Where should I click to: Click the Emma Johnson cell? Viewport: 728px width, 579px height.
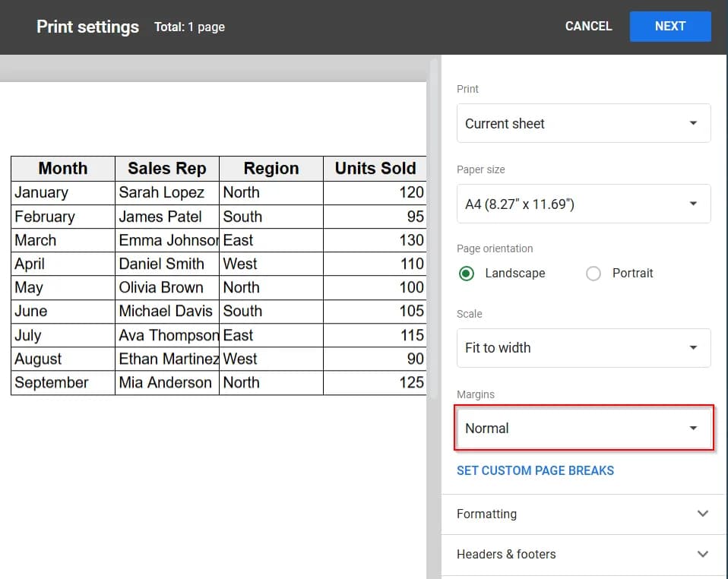point(166,241)
